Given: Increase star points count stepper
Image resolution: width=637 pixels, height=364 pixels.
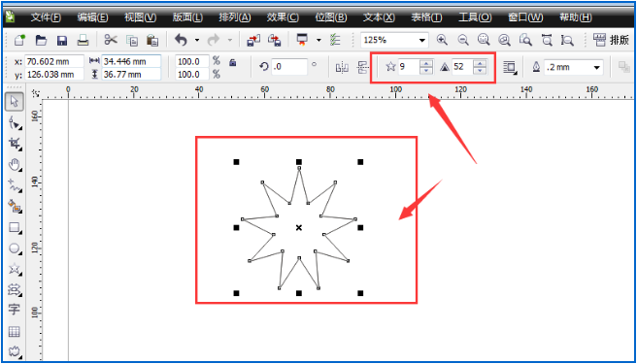Looking at the screenshot, I should click(x=426, y=63).
